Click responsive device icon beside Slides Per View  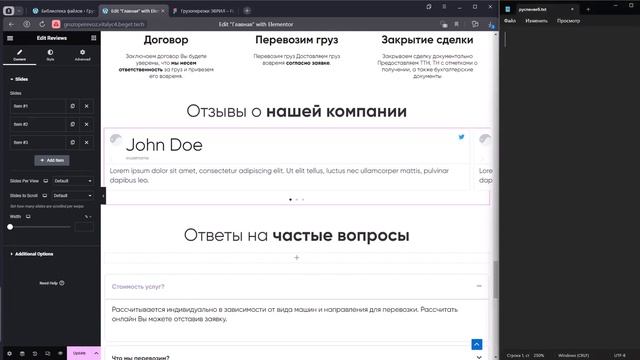click(46, 181)
